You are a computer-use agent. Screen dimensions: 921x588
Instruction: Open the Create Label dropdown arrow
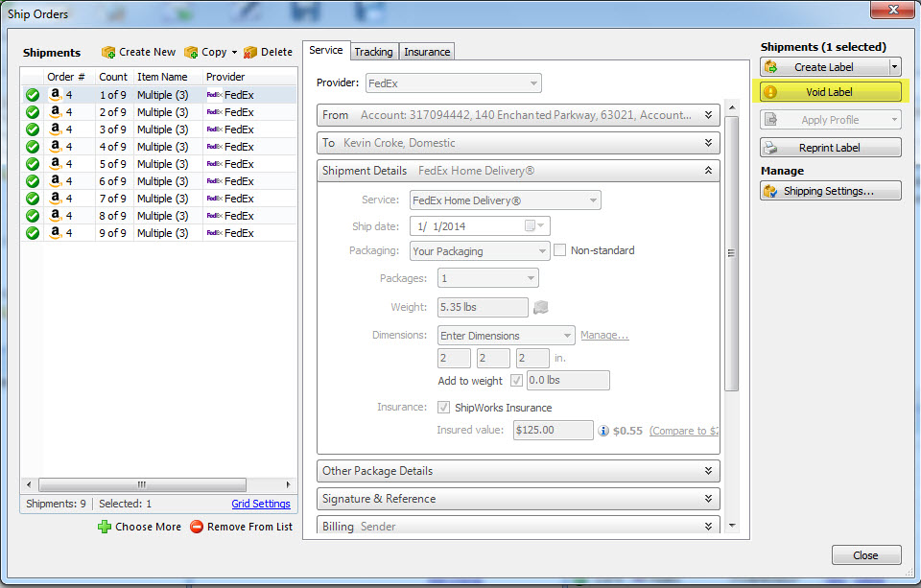pyautogui.click(x=894, y=67)
